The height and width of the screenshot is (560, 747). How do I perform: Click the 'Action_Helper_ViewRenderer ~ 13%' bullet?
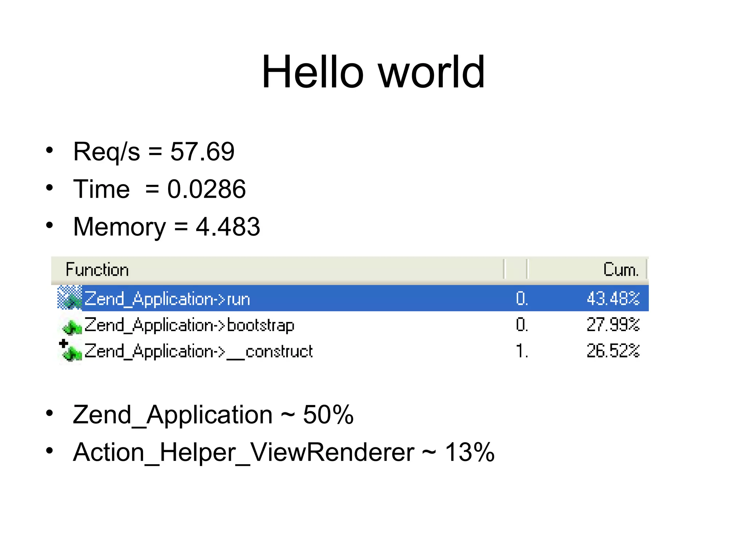click(x=283, y=453)
